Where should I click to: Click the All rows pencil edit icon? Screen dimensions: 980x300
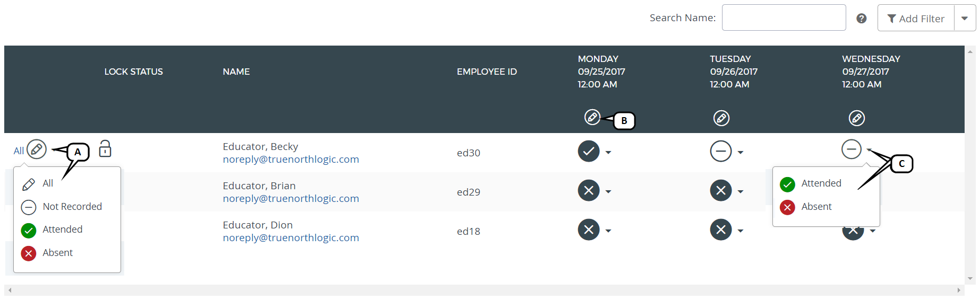pos(37,149)
